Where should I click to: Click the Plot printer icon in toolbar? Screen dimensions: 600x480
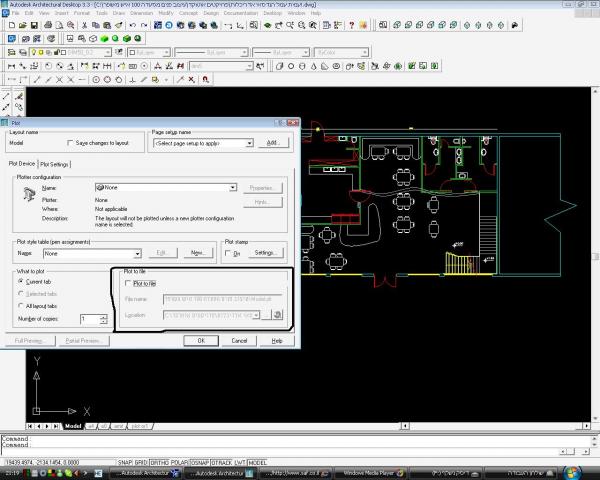(x=48, y=25)
